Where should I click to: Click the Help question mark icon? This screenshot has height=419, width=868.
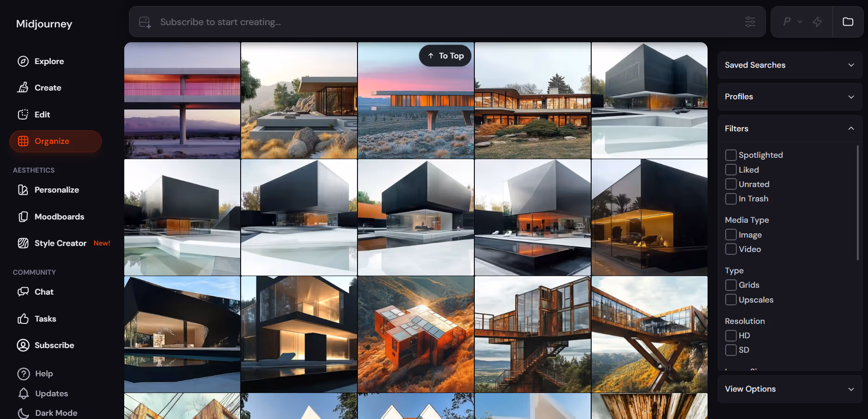[24, 374]
